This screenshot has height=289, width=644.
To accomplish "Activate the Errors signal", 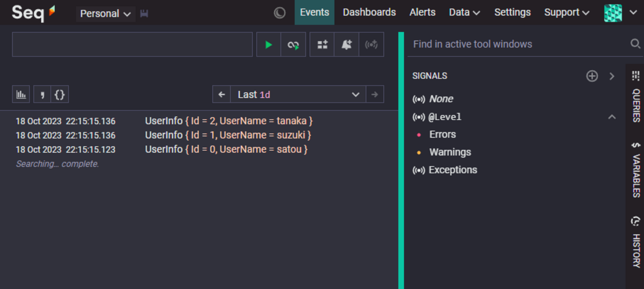I will (x=442, y=134).
